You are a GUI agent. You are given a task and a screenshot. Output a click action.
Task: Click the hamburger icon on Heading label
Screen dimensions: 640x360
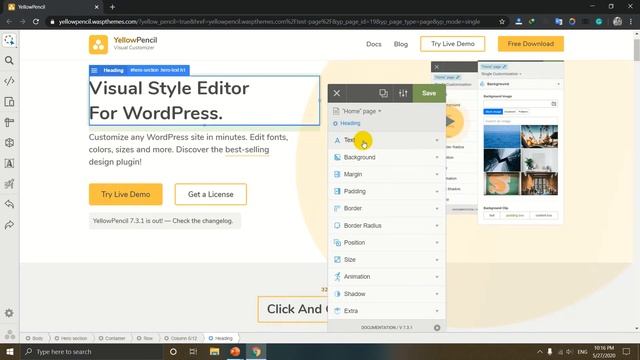[x=94, y=70]
